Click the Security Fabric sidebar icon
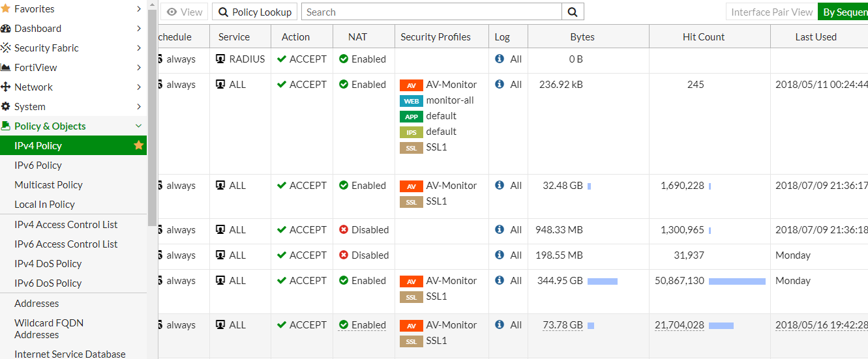868x359 pixels. coord(6,48)
